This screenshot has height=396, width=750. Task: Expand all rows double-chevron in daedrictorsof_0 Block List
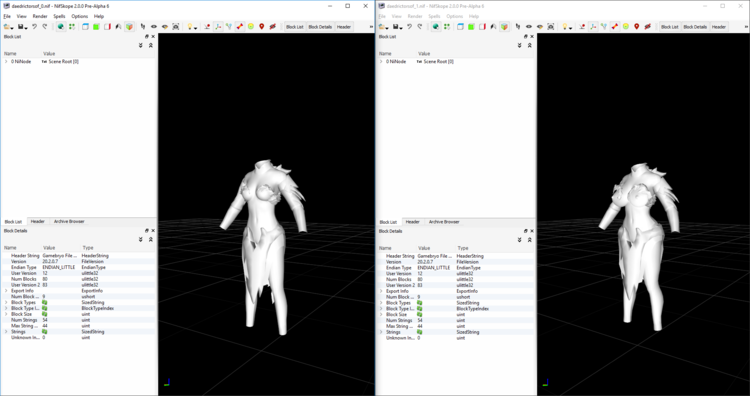pos(141,45)
